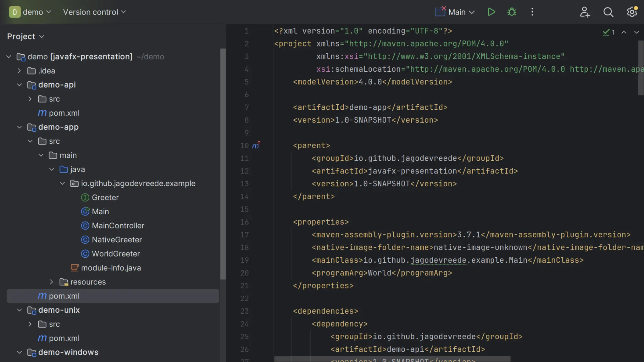Run the Main configuration
644x362 pixels.
[x=491, y=12]
